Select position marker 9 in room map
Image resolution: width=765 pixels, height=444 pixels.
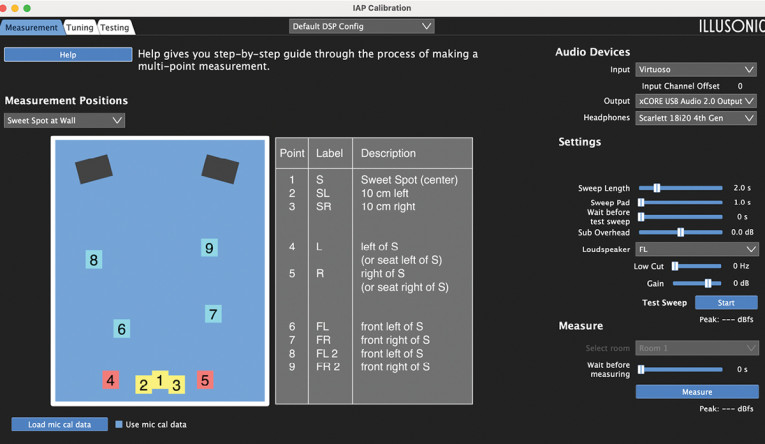(x=209, y=248)
